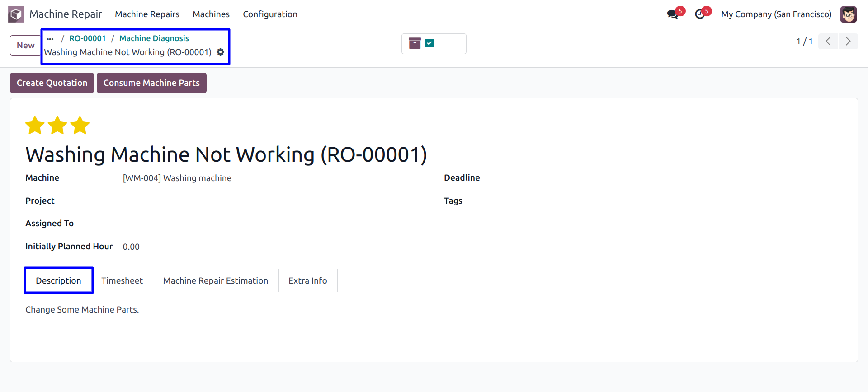The image size is (868, 392).
Task: Switch to the Timesheet tab
Action: click(x=122, y=280)
